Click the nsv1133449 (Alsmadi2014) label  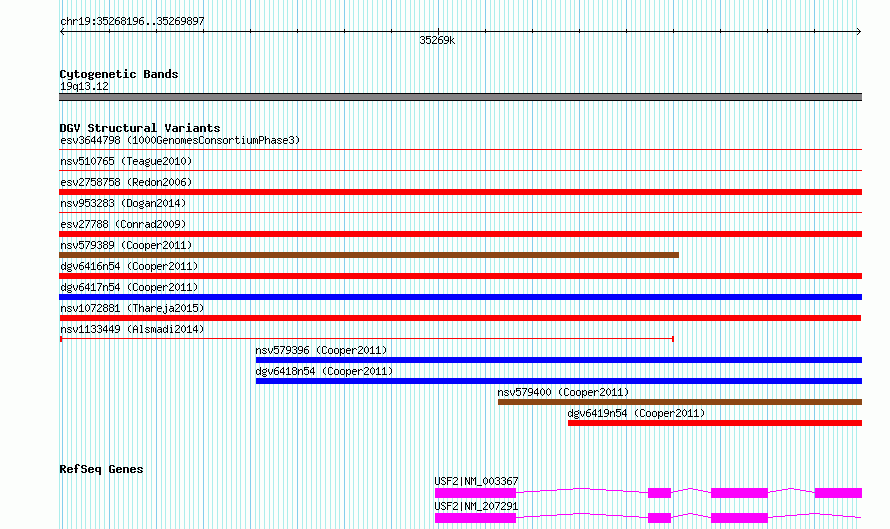(x=132, y=329)
